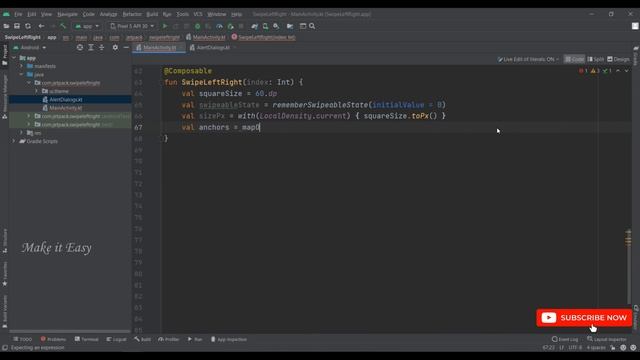
Task: Open the Pixel 5 API 30 device dropdown
Action: tap(132, 26)
